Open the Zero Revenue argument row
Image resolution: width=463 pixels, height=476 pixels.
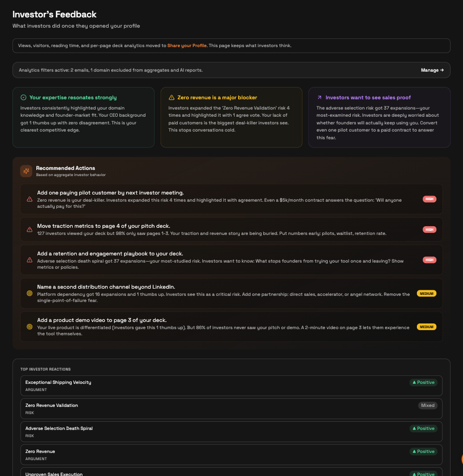click(231, 455)
